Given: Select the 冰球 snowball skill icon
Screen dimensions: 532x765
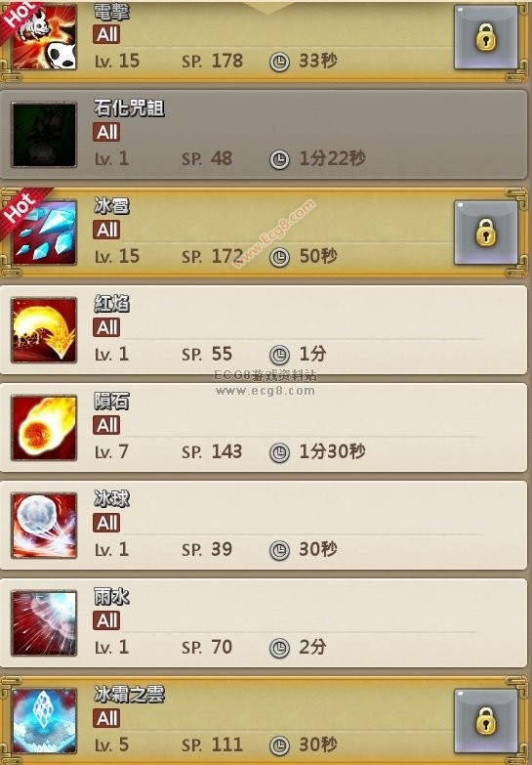Looking at the screenshot, I should pos(44,525).
